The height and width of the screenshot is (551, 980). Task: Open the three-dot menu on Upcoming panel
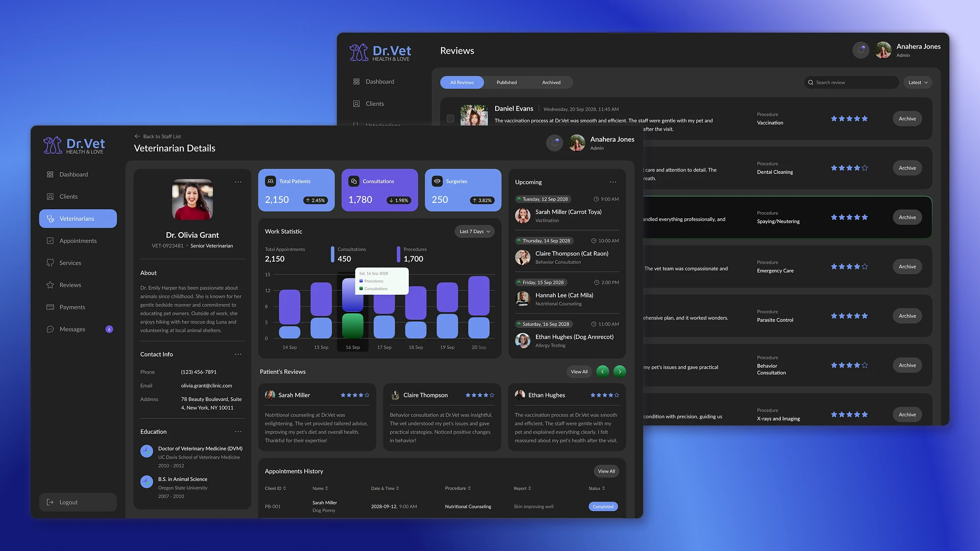click(x=612, y=182)
